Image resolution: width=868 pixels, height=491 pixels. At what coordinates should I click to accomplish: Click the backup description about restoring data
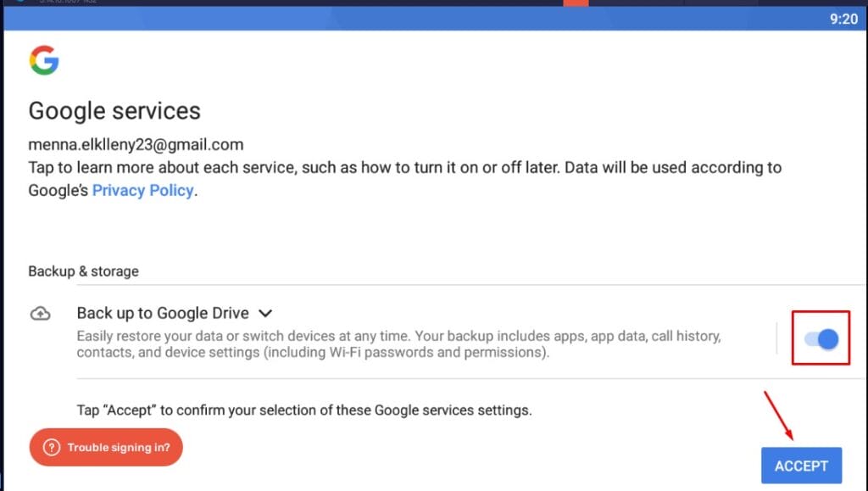pyautogui.click(x=398, y=343)
